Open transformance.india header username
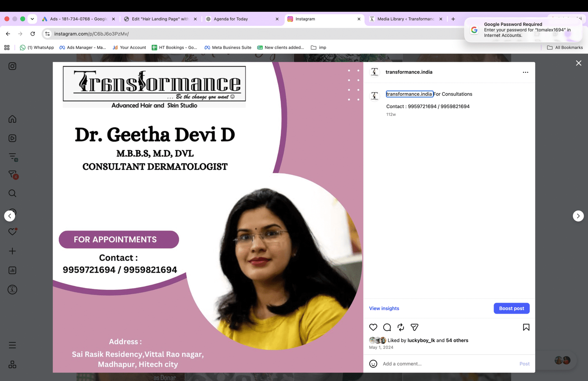 (x=409, y=72)
